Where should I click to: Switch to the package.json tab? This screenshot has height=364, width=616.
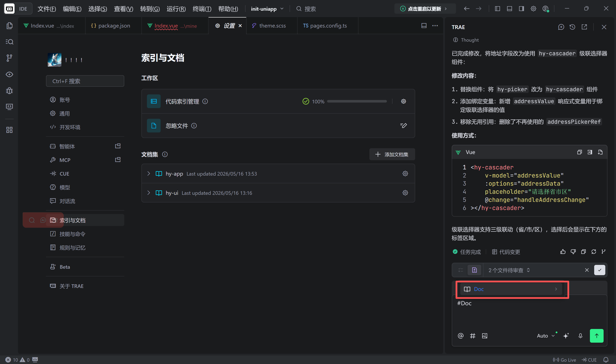113,26
